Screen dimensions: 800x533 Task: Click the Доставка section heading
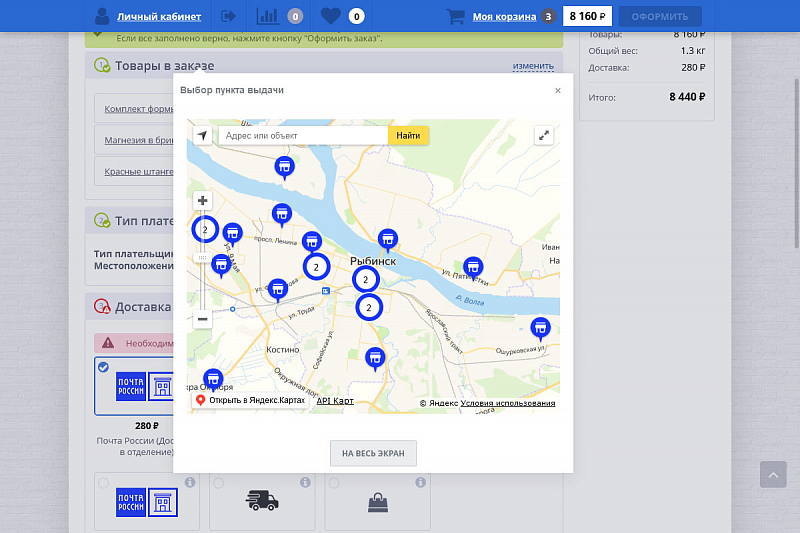point(143,307)
